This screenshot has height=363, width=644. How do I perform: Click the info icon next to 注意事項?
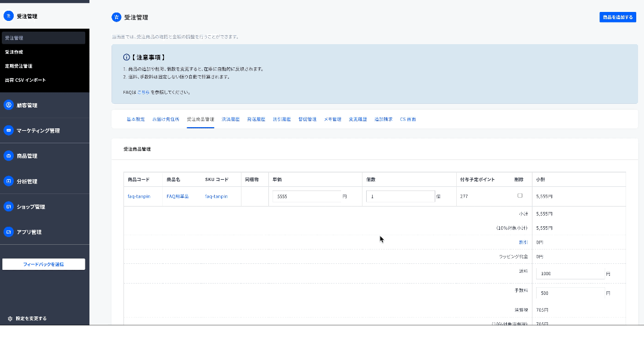[126, 57]
